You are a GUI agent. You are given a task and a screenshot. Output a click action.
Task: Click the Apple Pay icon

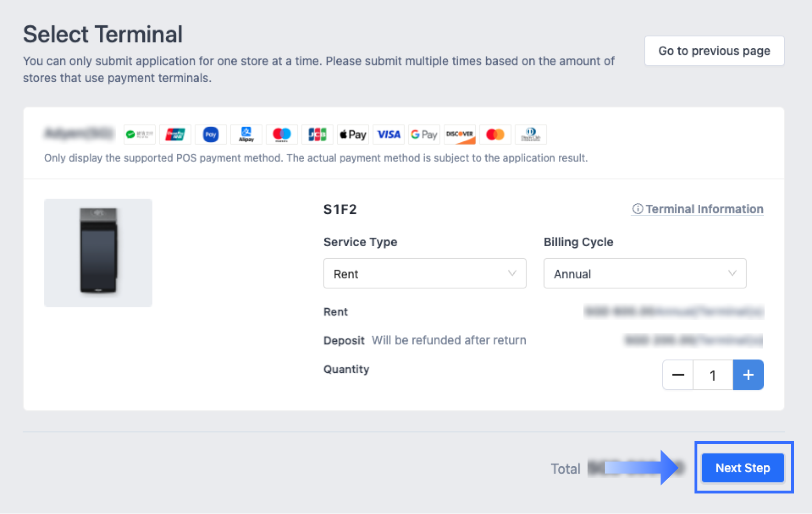353,135
